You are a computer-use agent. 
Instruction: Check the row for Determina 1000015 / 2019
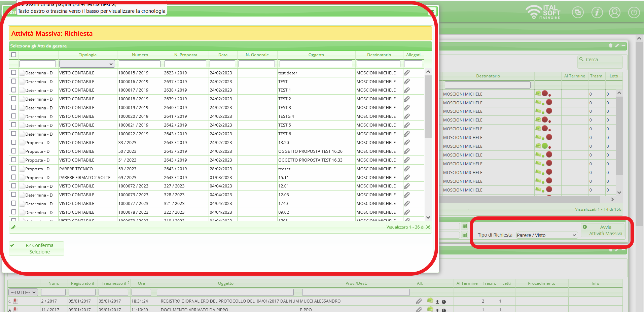click(14, 72)
